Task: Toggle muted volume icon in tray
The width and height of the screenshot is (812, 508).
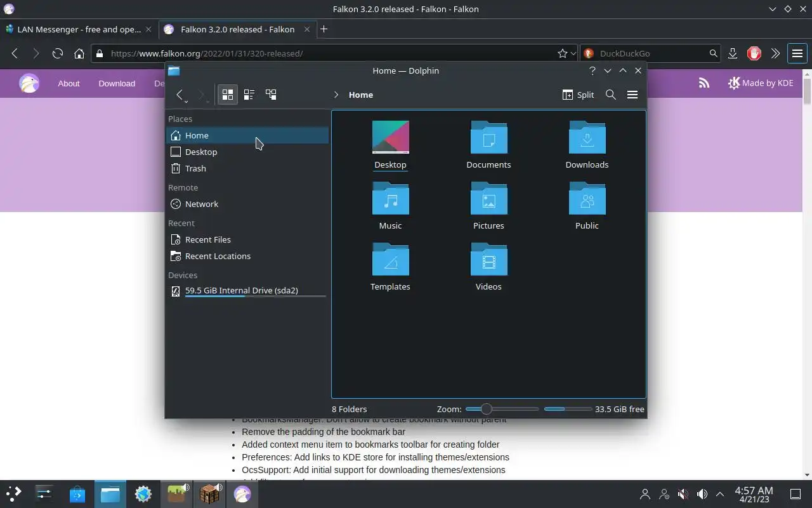Action: click(x=683, y=494)
